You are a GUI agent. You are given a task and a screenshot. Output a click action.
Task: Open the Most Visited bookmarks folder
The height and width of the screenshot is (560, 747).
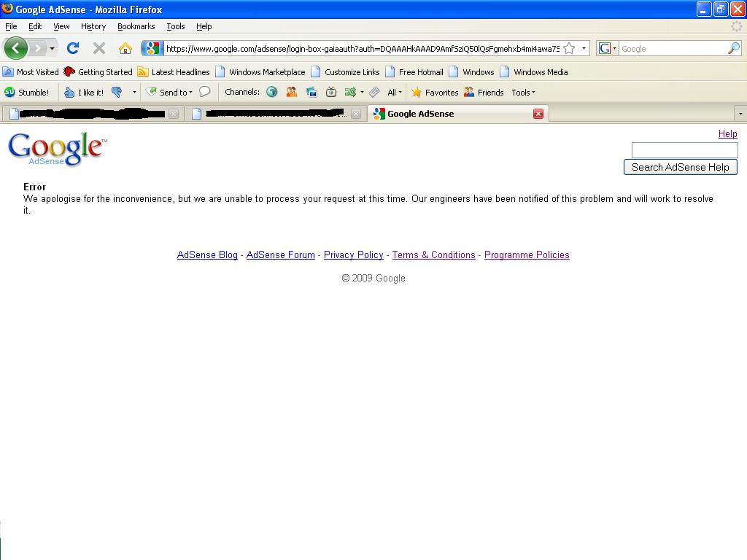(31, 72)
